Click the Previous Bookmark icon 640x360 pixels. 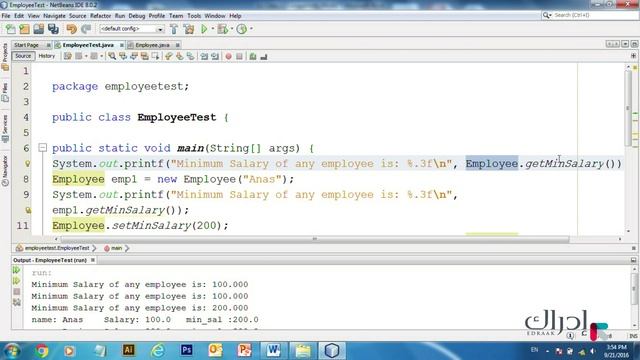(169, 56)
